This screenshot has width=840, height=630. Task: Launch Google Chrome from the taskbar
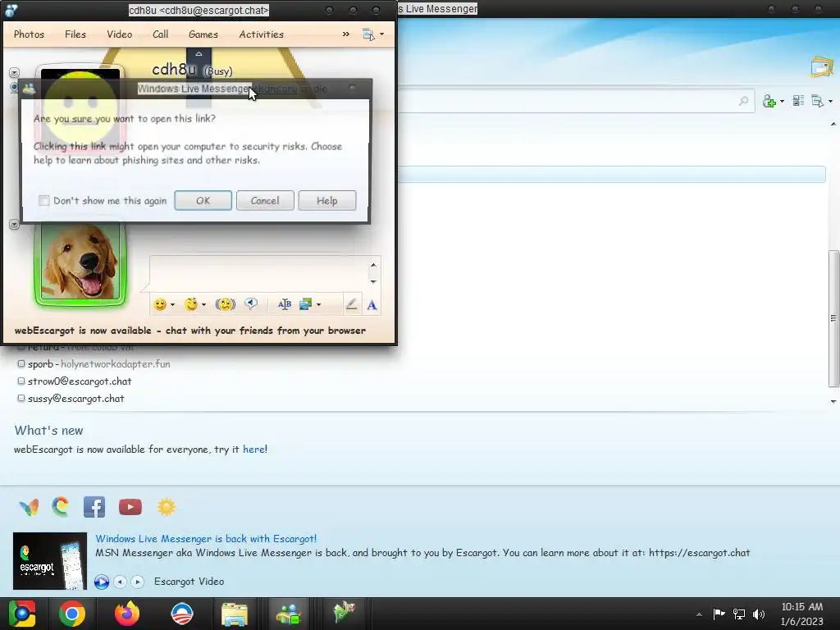point(72,614)
